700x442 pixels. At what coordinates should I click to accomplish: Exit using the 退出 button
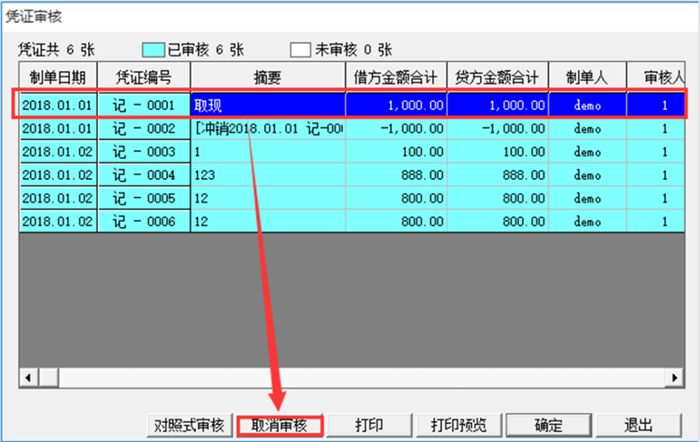tap(638, 425)
